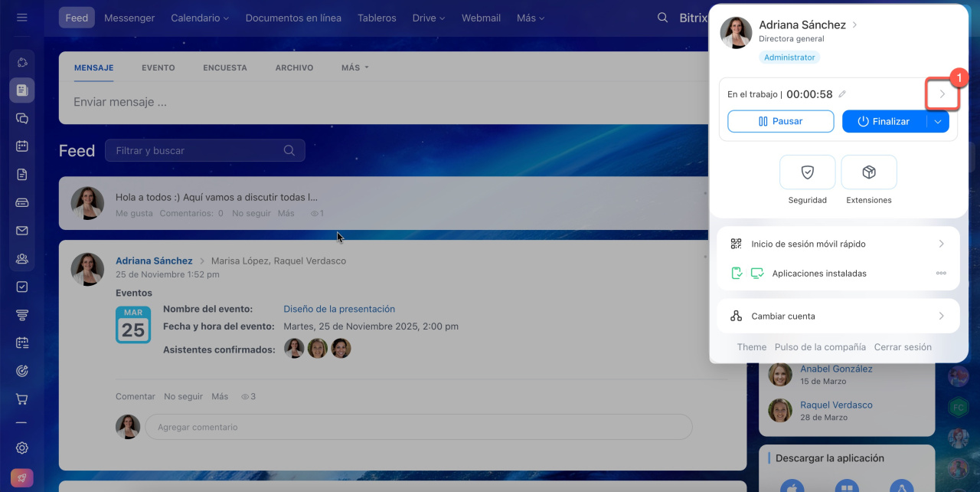Open settings gear in left sidebar
Screen dimensions: 980x492
tap(21, 448)
